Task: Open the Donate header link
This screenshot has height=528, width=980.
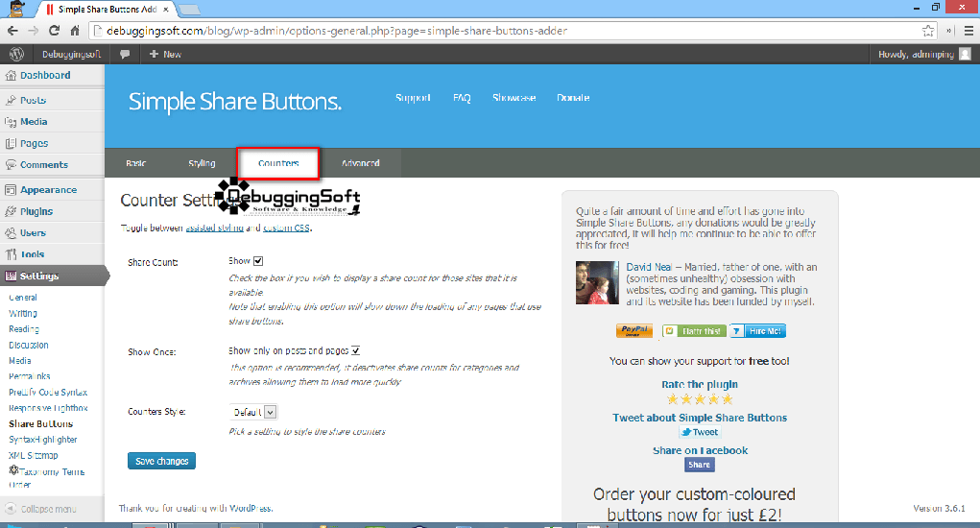Action: click(573, 98)
